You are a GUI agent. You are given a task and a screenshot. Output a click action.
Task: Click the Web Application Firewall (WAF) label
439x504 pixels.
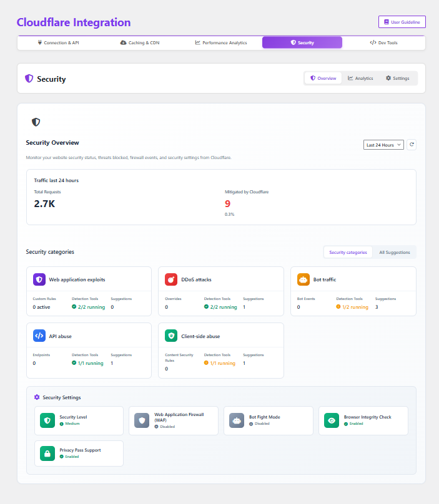(179, 417)
